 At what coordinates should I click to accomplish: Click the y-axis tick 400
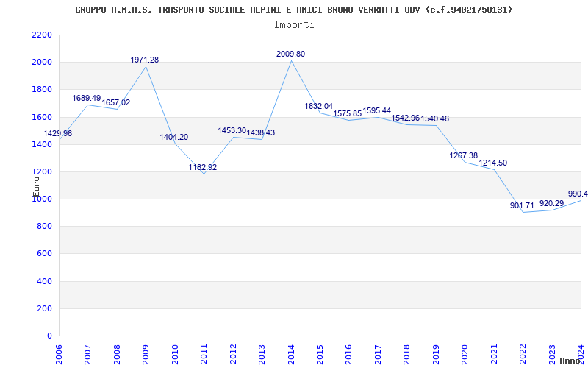coord(45,281)
